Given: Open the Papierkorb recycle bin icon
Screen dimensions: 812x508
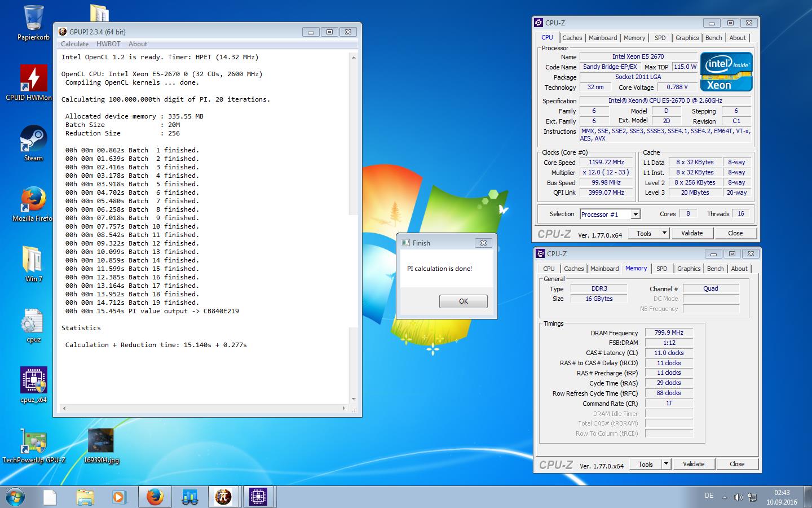Looking at the screenshot, I should click(34, 23).
